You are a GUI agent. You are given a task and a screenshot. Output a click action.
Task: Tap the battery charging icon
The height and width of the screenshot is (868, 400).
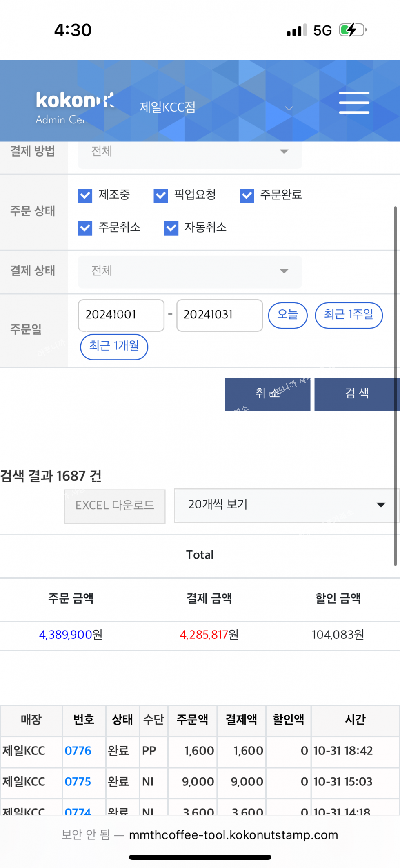point(352,30)
